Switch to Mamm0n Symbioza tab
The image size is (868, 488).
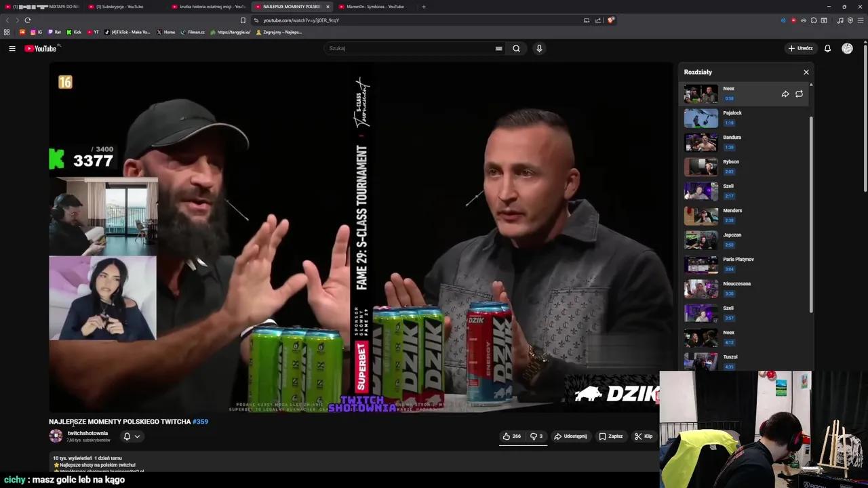(x=375, y=7)
